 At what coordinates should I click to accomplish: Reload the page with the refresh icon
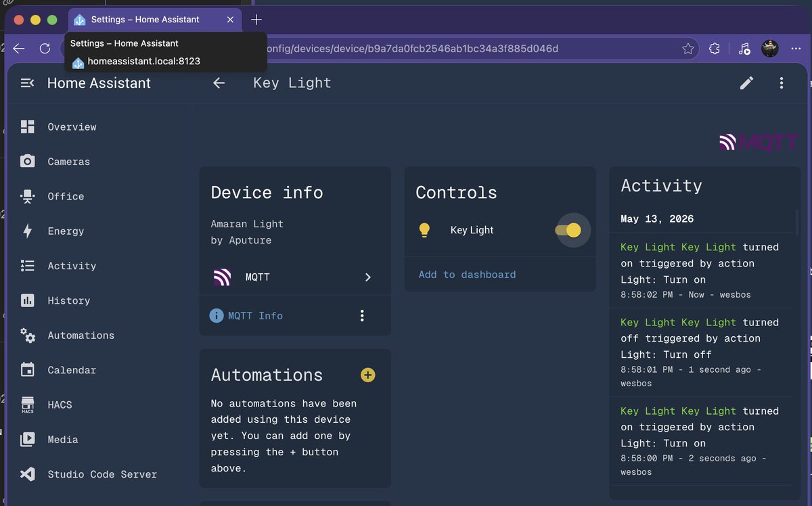tap(45, 49)
